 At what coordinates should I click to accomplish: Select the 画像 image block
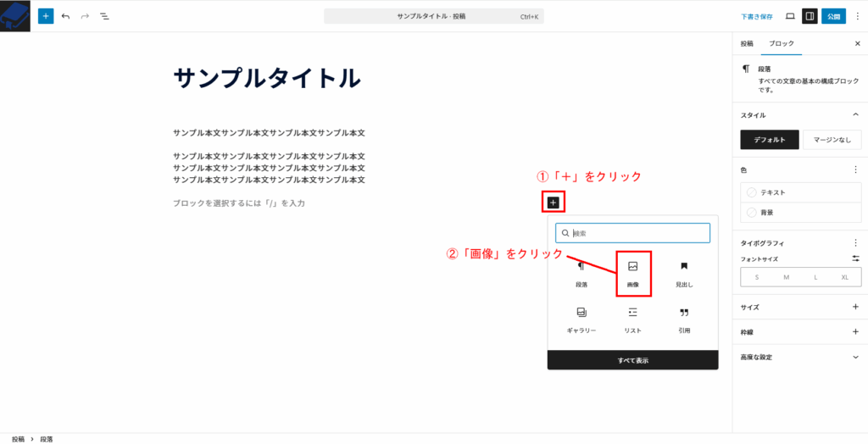pos(632,273)
